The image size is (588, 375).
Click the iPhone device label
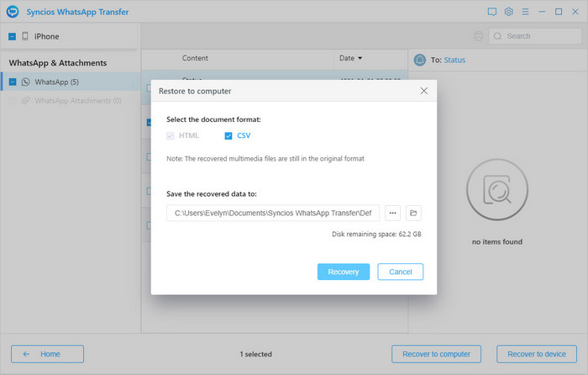click(x=46, y=36)
